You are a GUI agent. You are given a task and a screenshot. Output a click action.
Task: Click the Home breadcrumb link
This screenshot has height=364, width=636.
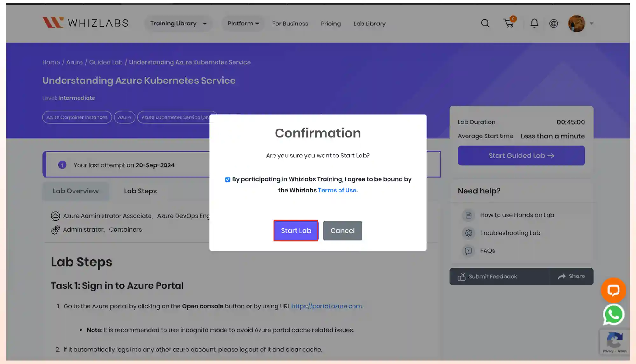(51, 62)
